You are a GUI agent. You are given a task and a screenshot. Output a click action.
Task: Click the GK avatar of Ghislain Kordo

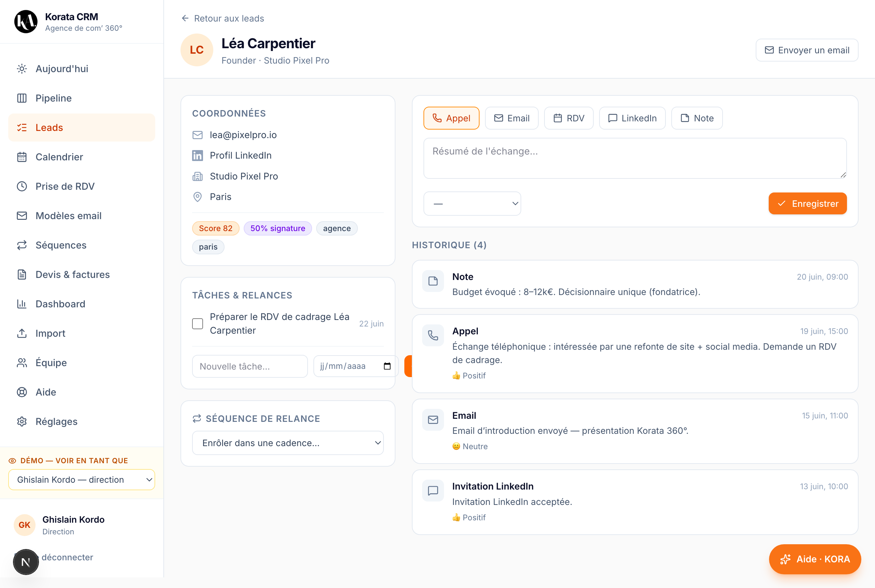point(24,525)
